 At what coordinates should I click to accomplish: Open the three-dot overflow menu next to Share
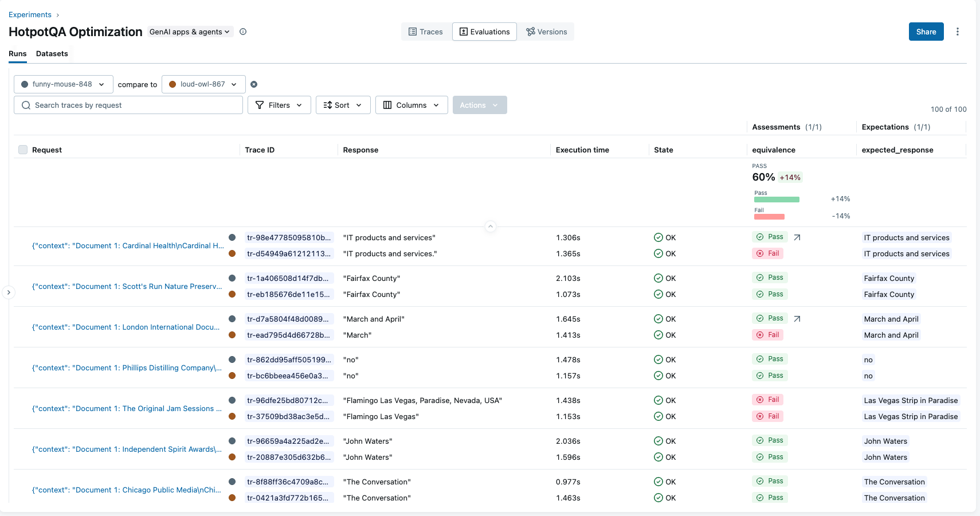click(x=958, y=32)
